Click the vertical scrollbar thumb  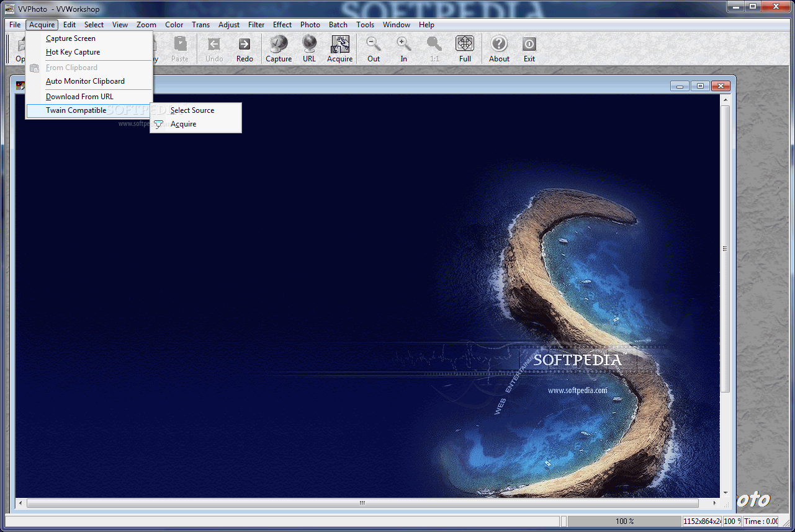pos(725,249)
